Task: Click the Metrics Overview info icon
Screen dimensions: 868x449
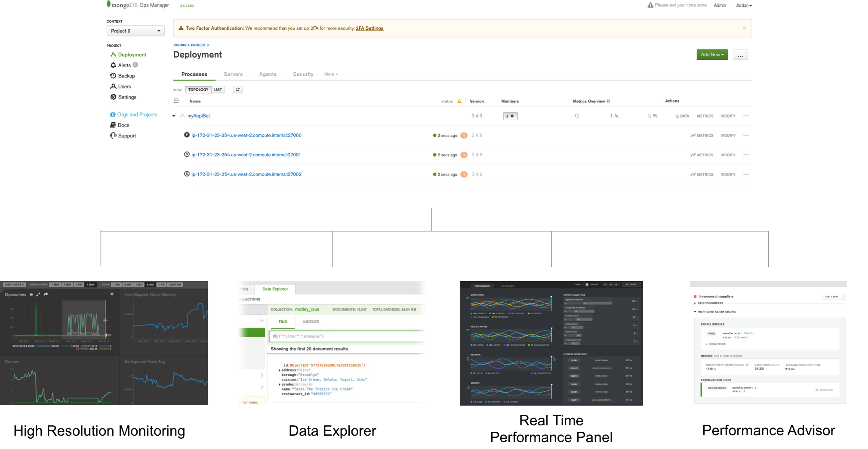Action: click(608, 101)
